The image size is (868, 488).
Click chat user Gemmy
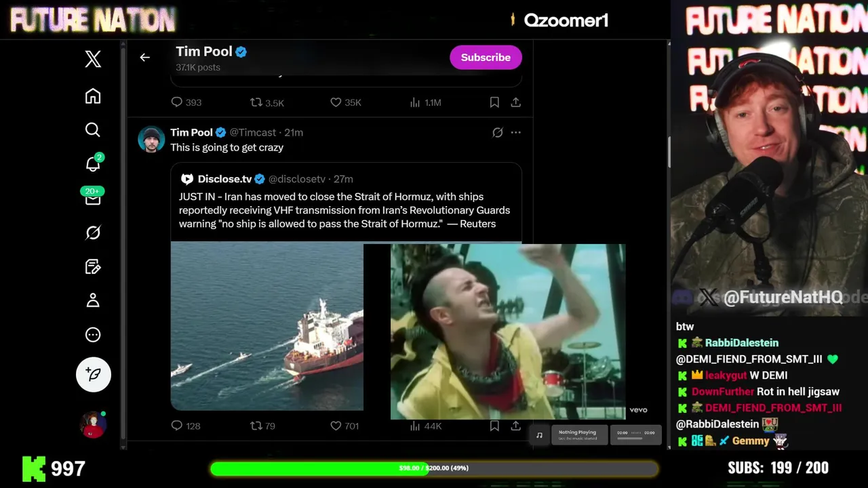(751, 441)
